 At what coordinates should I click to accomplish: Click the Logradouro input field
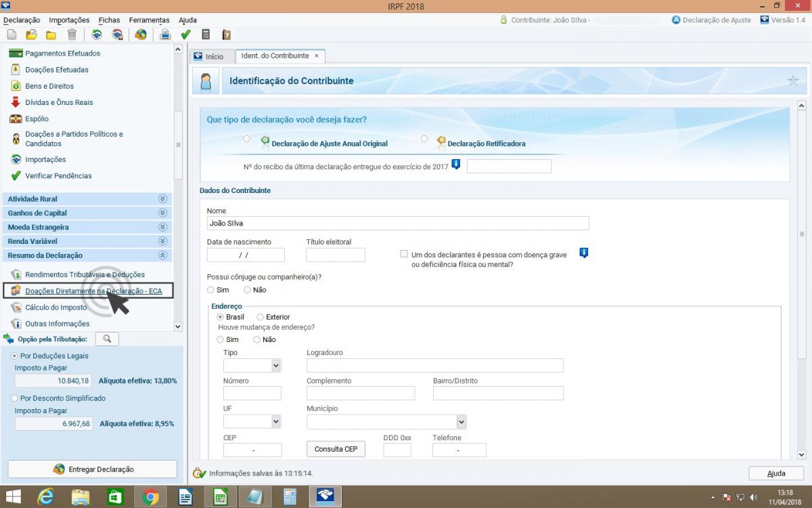[435, 366]
